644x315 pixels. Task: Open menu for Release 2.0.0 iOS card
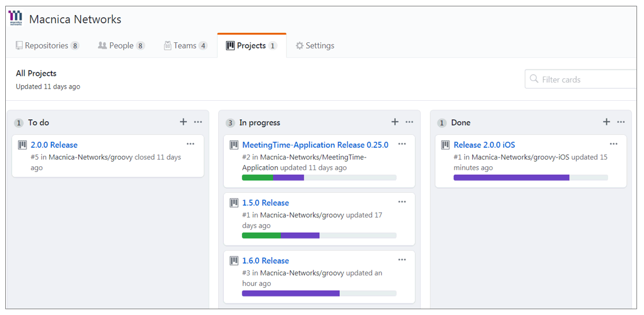[x=613, y=144]
